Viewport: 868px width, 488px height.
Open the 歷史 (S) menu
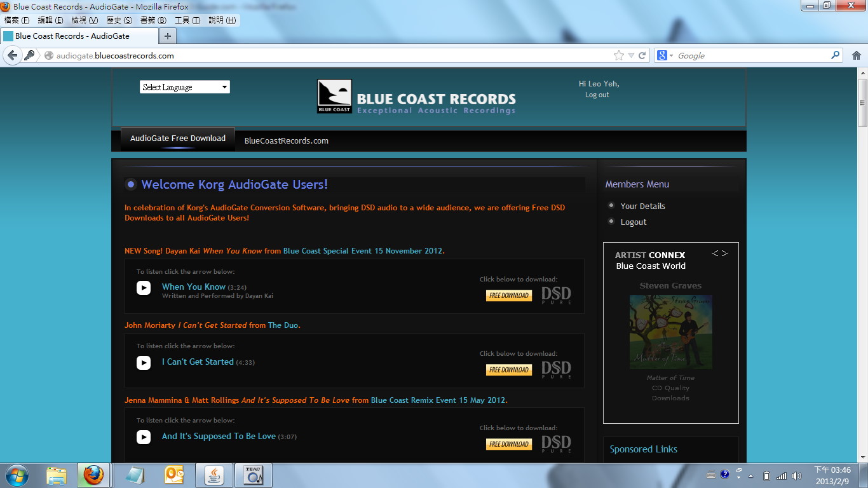[x=119, y=20]
